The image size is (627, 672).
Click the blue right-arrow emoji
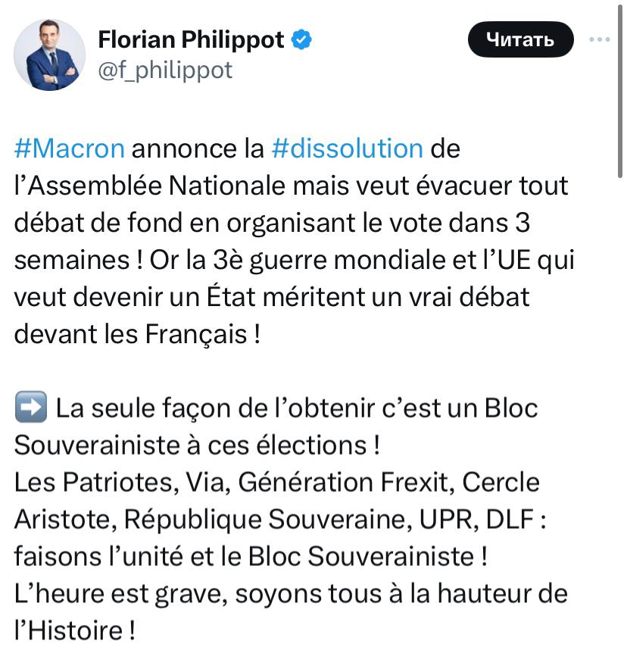point(32,408)
